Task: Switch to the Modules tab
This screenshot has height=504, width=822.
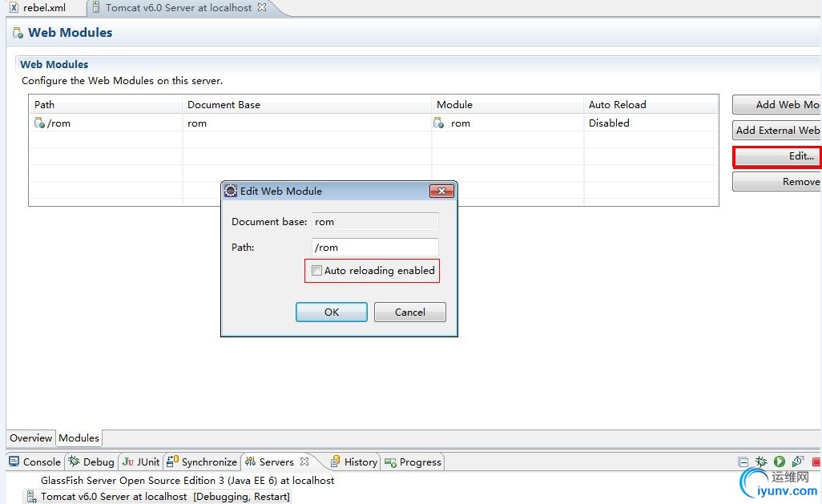Action: coord(79,438)
